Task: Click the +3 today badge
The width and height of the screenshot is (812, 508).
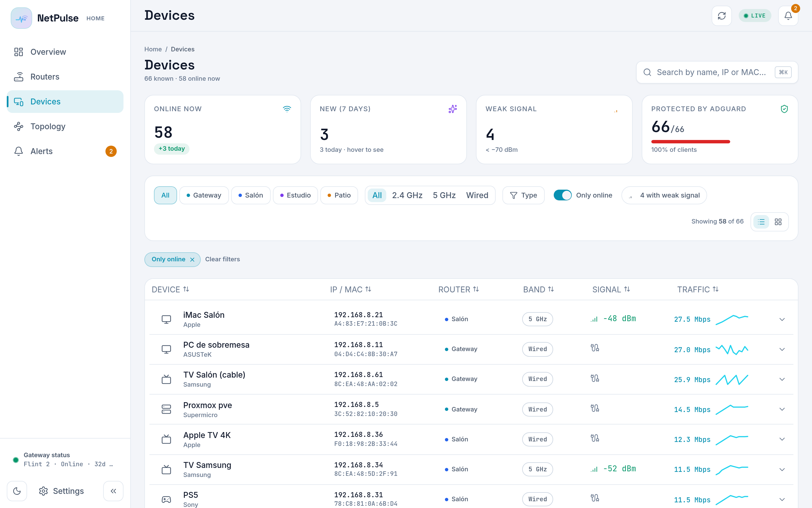Action: coord(171,149)
